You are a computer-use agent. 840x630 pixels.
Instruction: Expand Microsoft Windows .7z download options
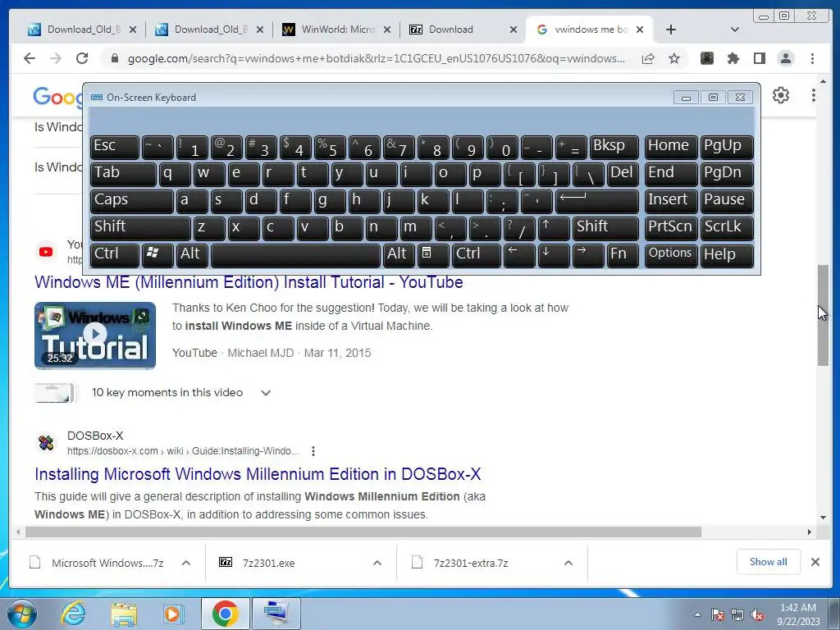coord(186,563)
